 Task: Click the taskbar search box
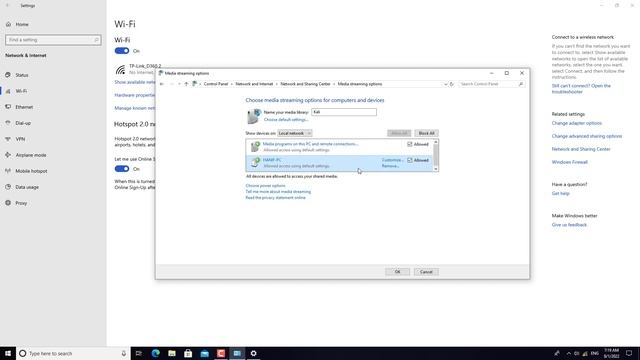point(73,353)
